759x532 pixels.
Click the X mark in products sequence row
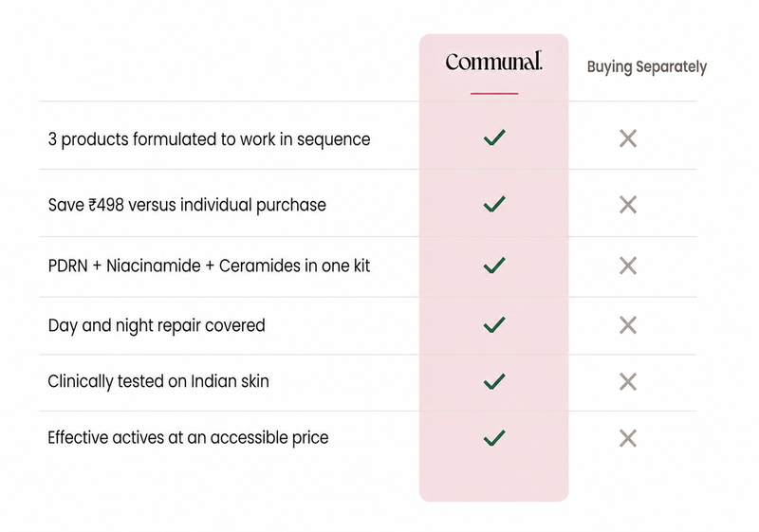[628, 138]
